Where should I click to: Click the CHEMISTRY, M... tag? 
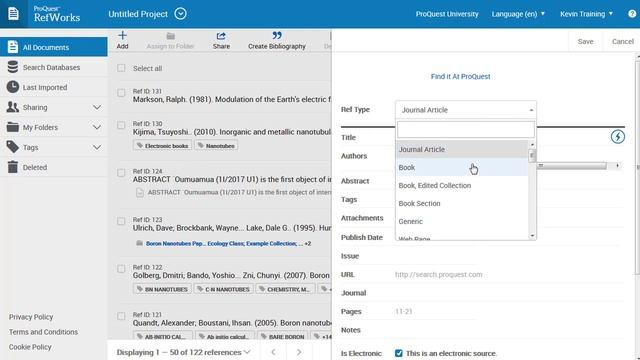285,289
